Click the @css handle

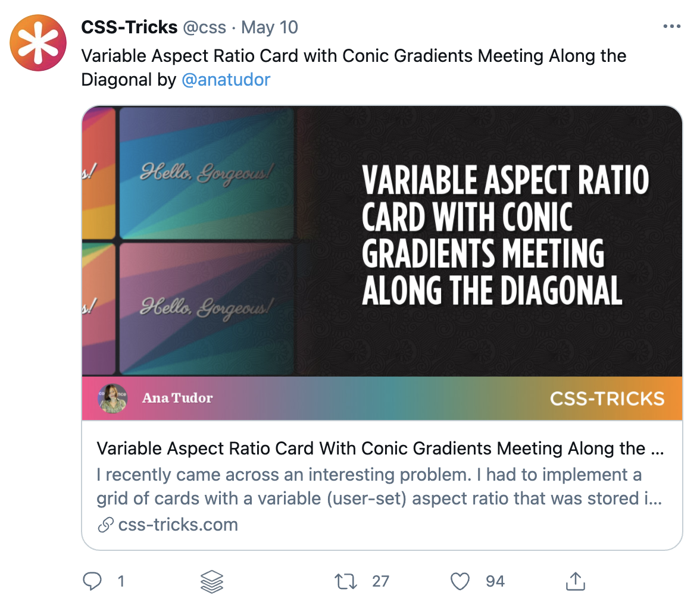(x=204, y=27)
